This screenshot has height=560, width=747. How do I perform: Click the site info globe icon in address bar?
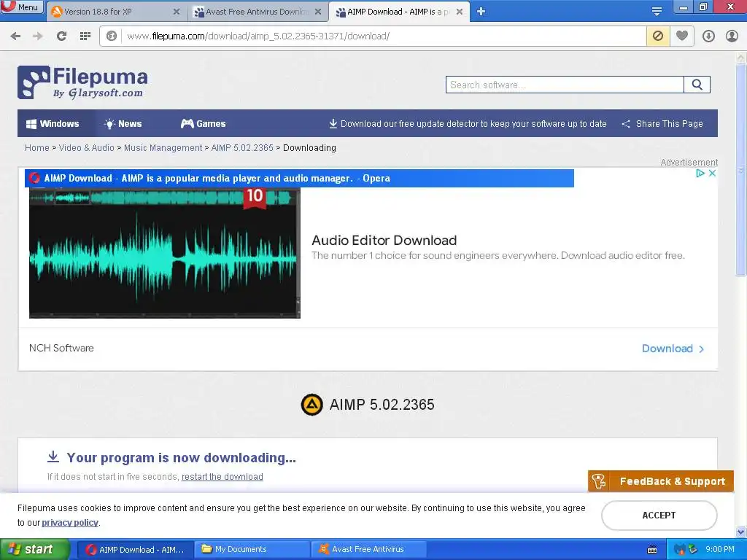(111, 36)
